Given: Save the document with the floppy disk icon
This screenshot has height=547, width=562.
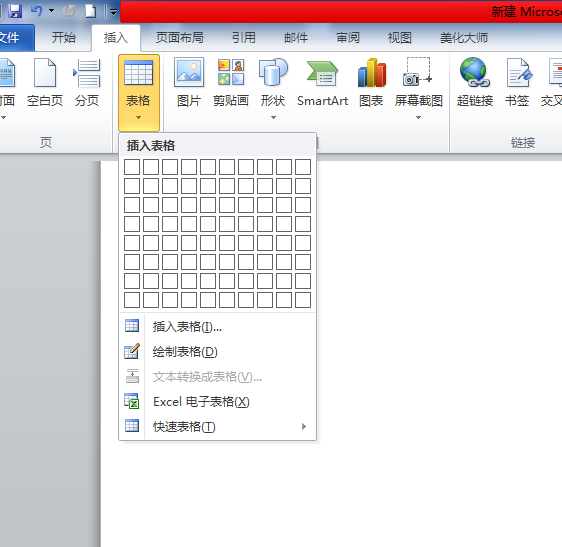Looking at the screenshot, I should [x=15, y=11].
